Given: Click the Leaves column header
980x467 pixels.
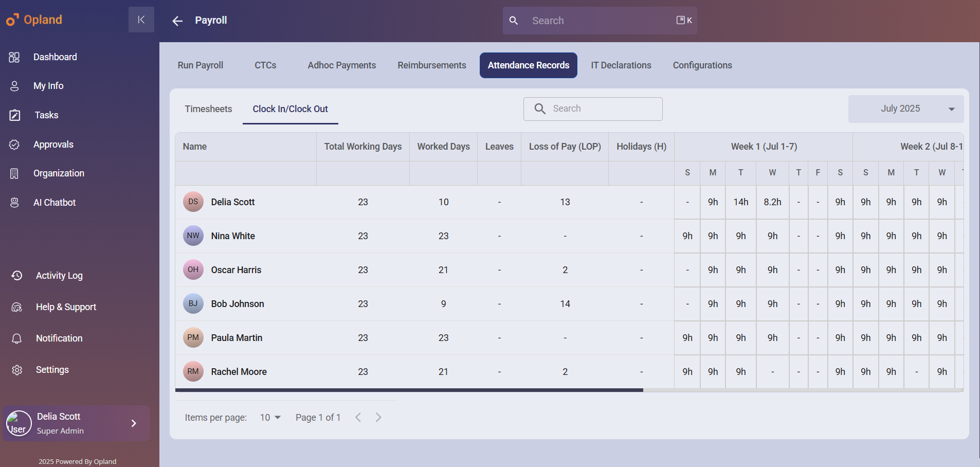Looking at the screenshot, I should (499, 147).
